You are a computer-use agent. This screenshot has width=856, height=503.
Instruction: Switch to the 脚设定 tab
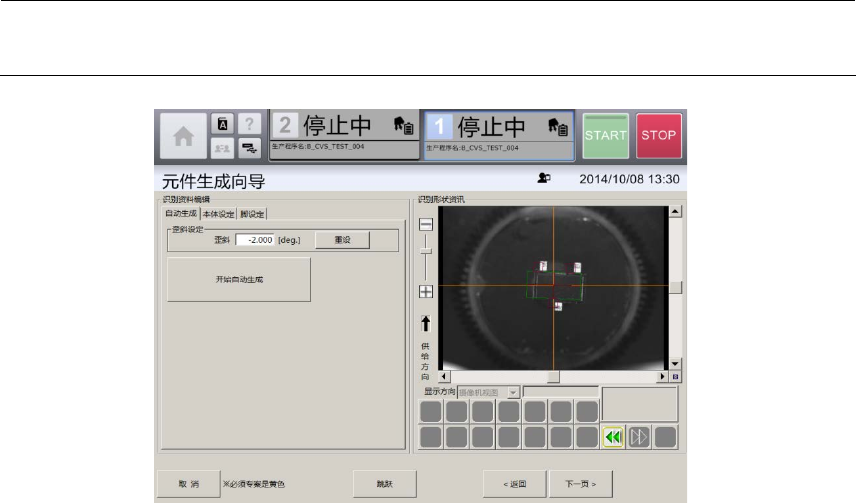(253, 213)
